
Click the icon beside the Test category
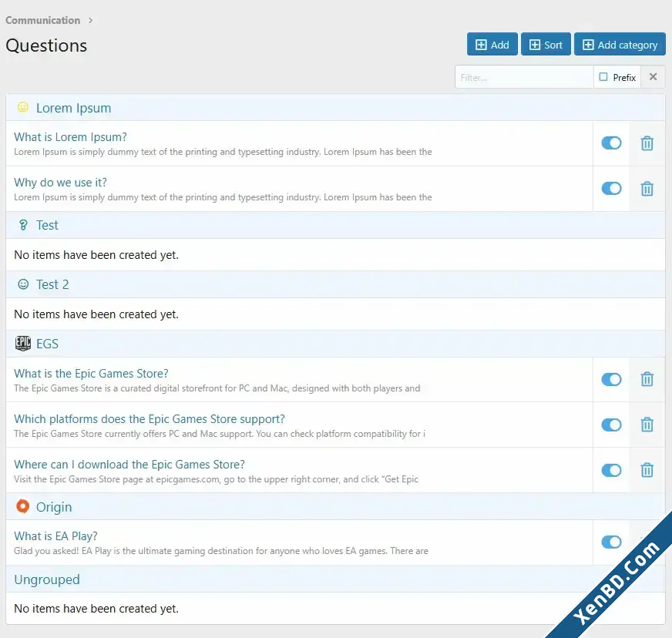(23, 225)
